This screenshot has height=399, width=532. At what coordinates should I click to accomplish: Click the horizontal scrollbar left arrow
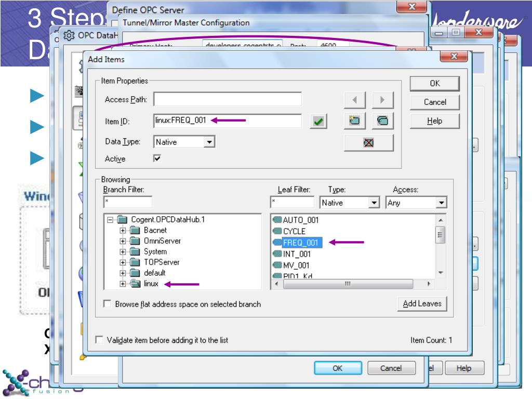click(276, 284)
